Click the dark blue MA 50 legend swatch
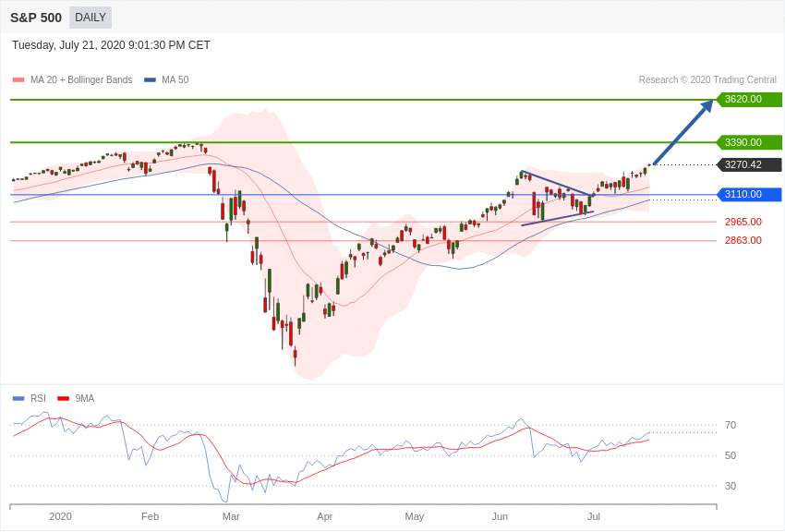The height and width of the screenshot is (532, 785). (x=150, y=80)
